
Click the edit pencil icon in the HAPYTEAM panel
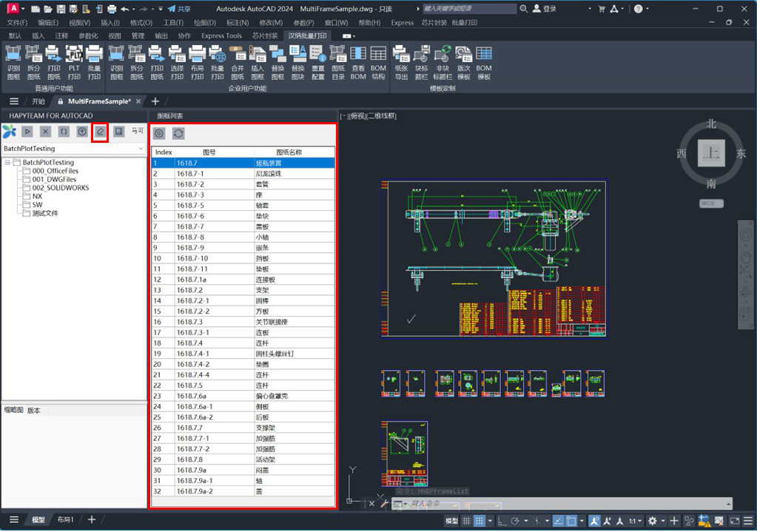(100, 132)
